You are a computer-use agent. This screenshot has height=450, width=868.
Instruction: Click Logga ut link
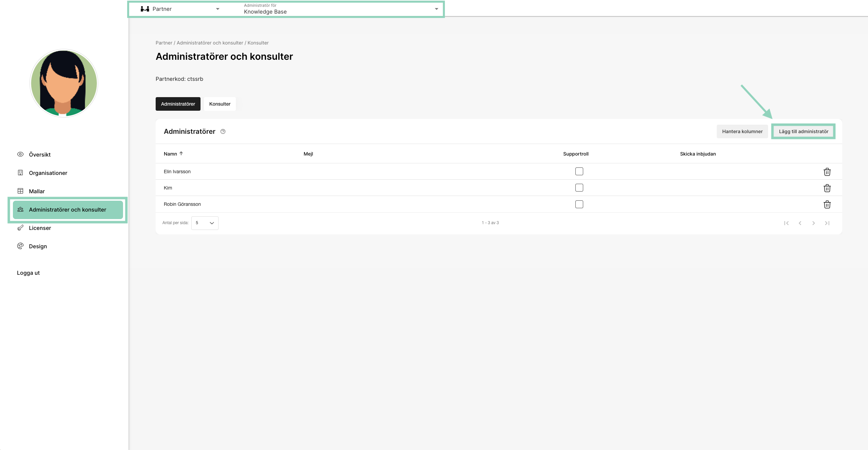(28, 273)
